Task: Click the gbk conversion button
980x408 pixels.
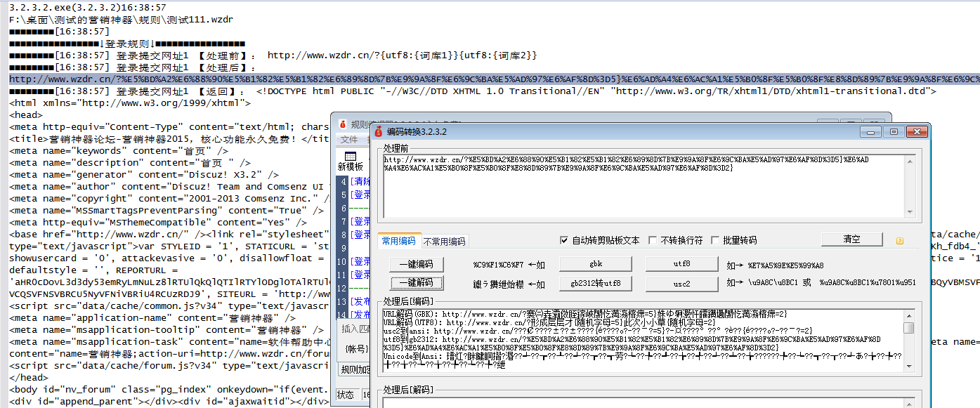Action: (596, 264)
